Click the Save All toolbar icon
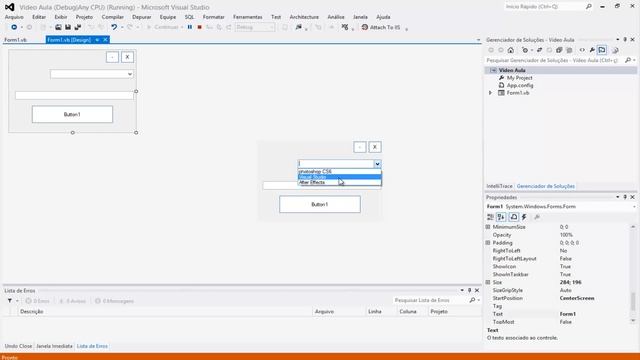640x360 pixels. point(78,27)
